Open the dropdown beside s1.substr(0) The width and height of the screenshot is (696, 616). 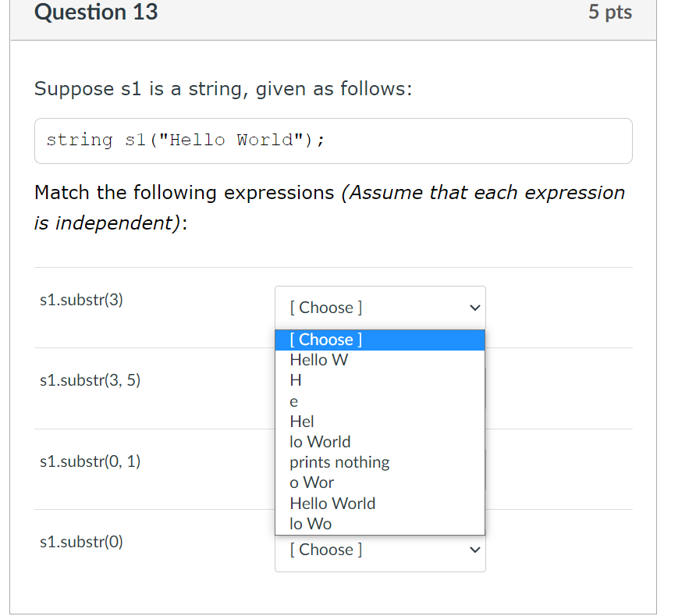pyautogui.click(x=380, y=549)
